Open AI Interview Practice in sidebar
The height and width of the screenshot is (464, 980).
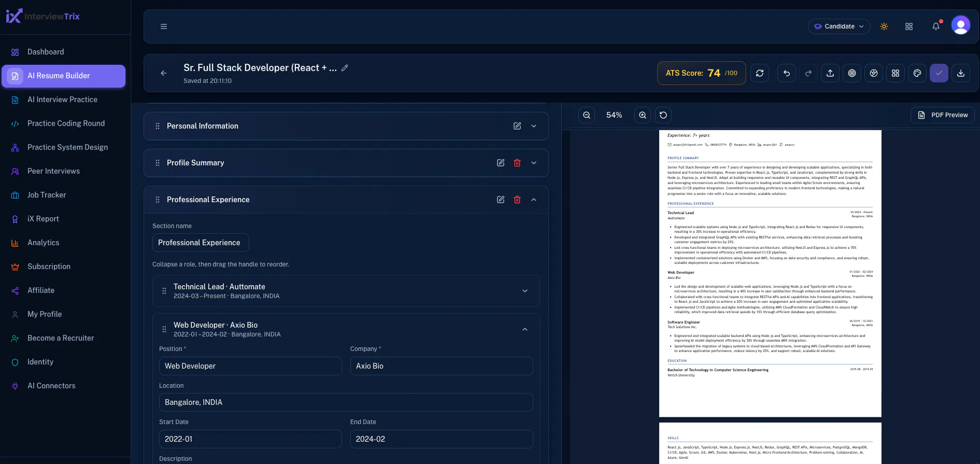point(63,100)
